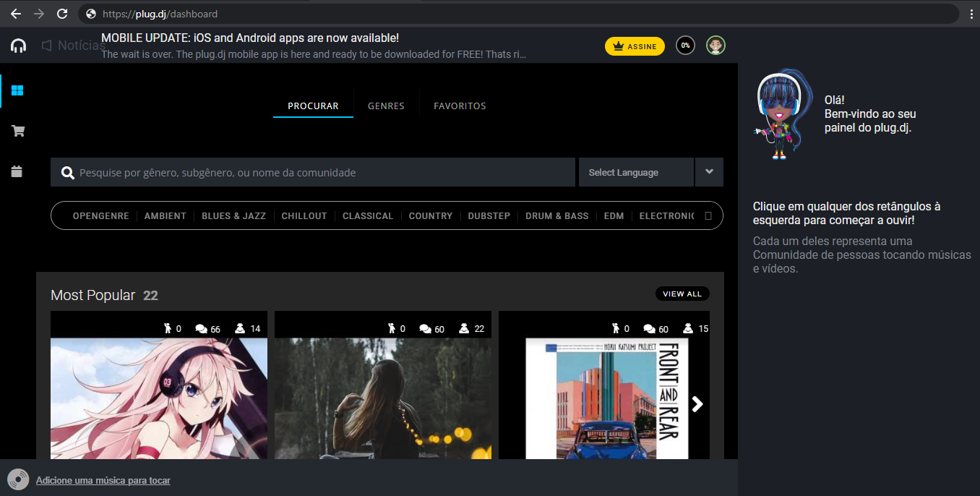This screenshot has width=980, height=496.
Task: Select the CHILLOUT genre
Action: tap(304, 216)
